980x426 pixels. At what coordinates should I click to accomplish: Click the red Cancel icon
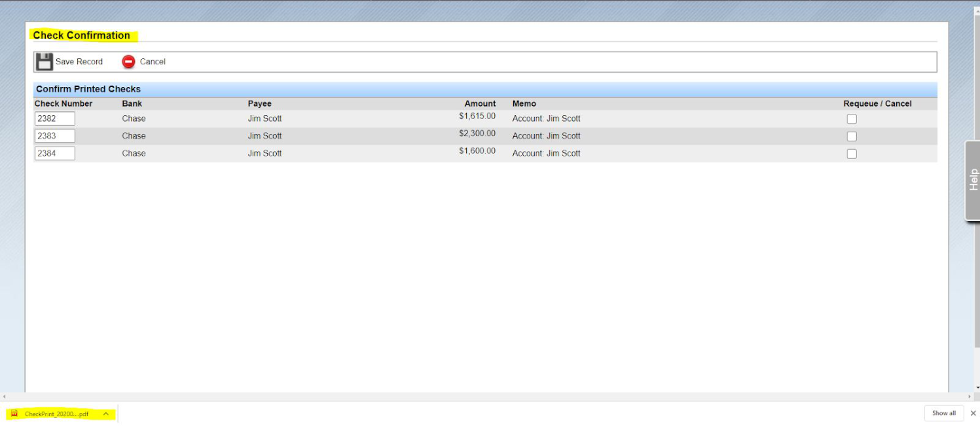coord(128,62)
